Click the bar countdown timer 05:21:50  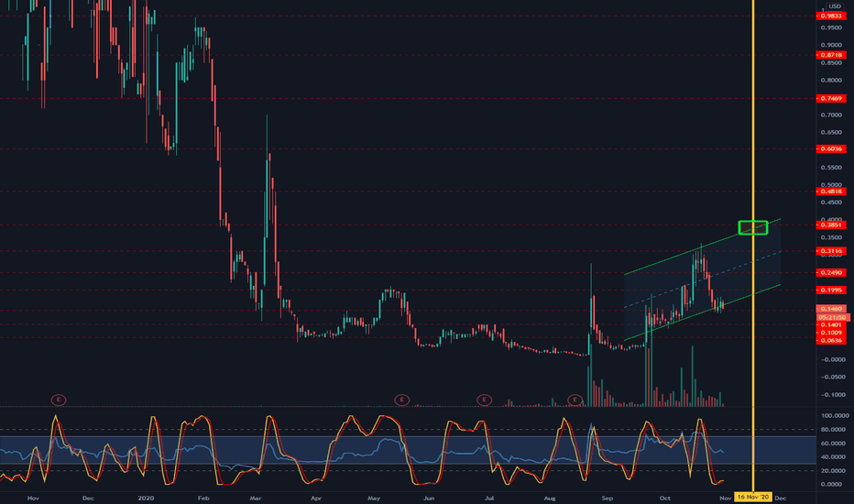[x=833, y=317]
